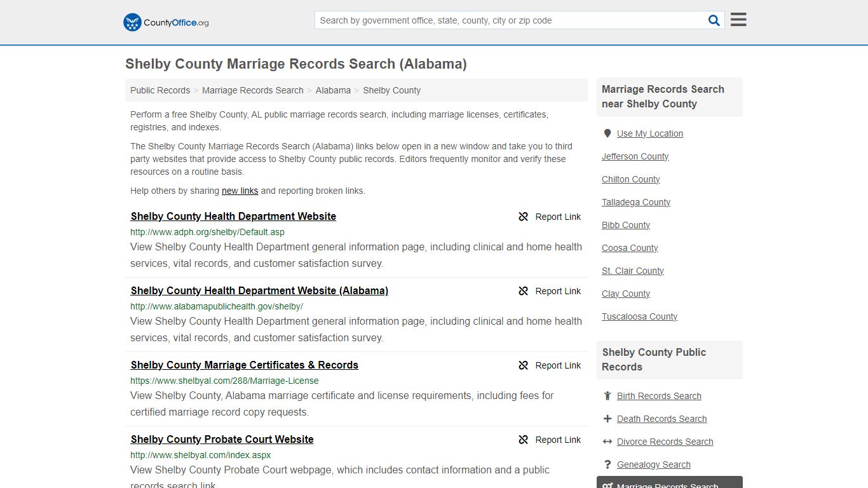
Task: Click the adph.org/shelby URL text
Action: 207,232
